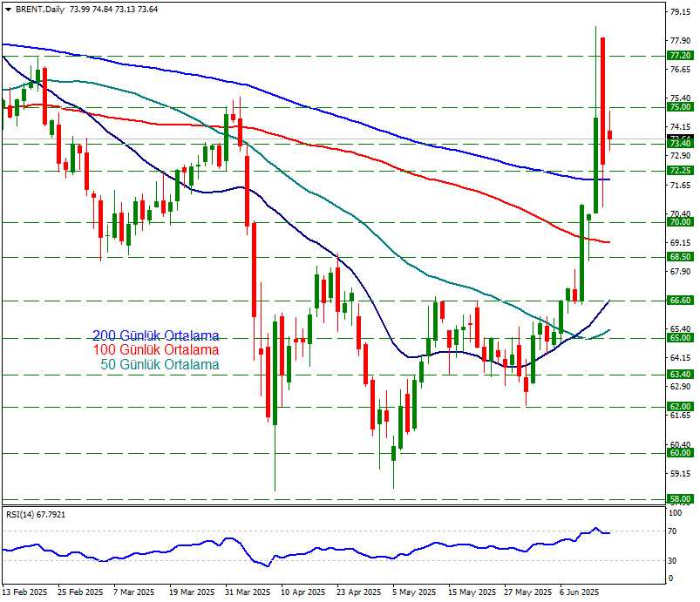This screenshot has height=602, width=700.
Task: Click the 70.00 green price level label
Action: click(x=680, y=222)
